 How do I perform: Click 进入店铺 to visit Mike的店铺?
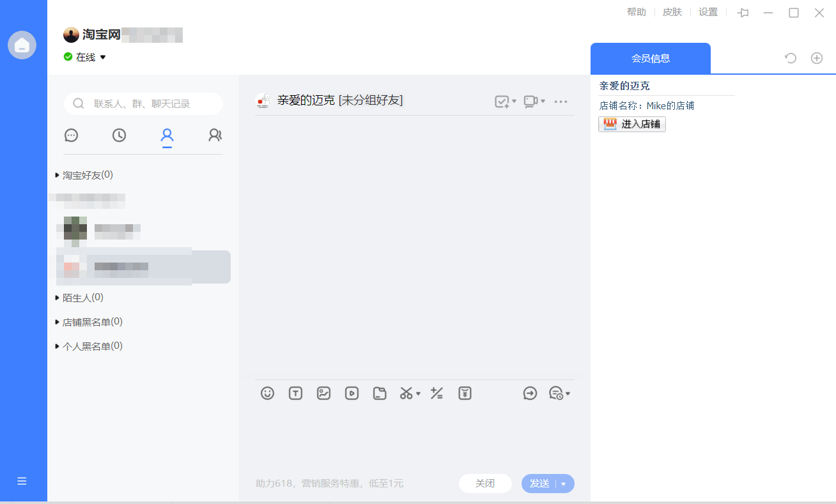(632, 124)
